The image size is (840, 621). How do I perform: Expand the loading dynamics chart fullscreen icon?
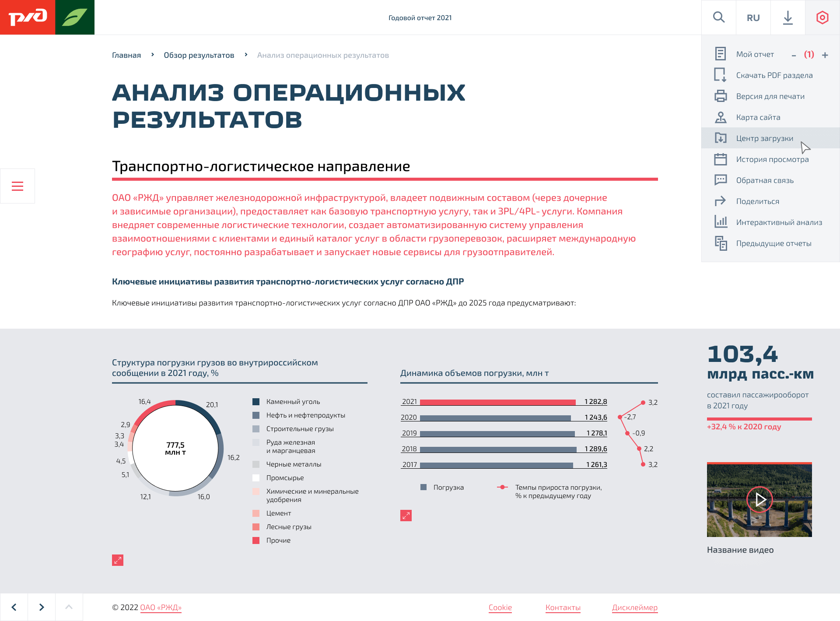click(x=406, y=516)
